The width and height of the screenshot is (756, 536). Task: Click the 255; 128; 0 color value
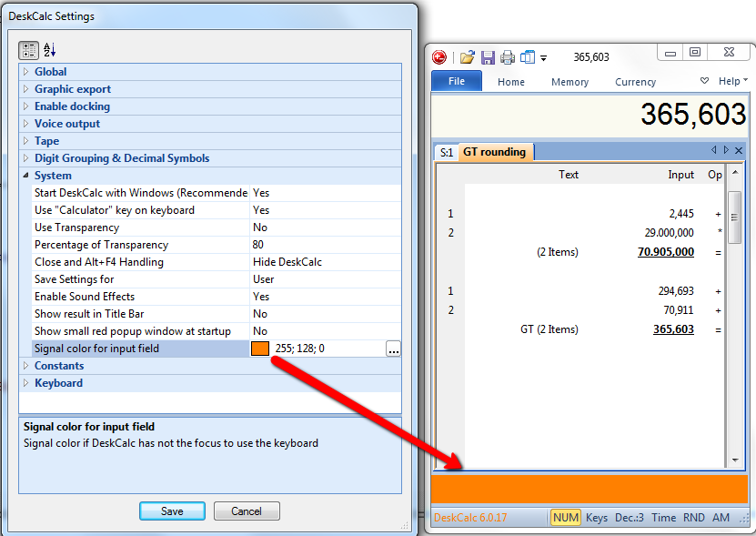click(300, 349)
